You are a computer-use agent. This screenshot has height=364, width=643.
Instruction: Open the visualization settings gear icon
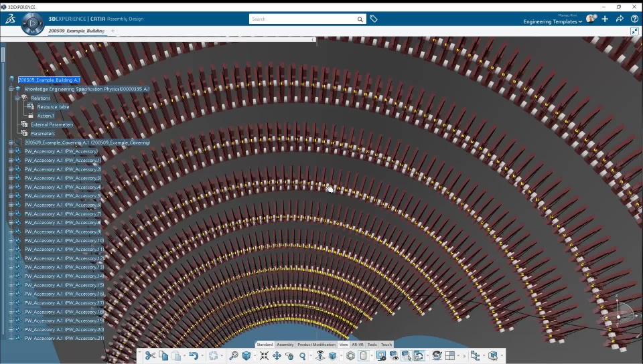[x=381, y=356]
